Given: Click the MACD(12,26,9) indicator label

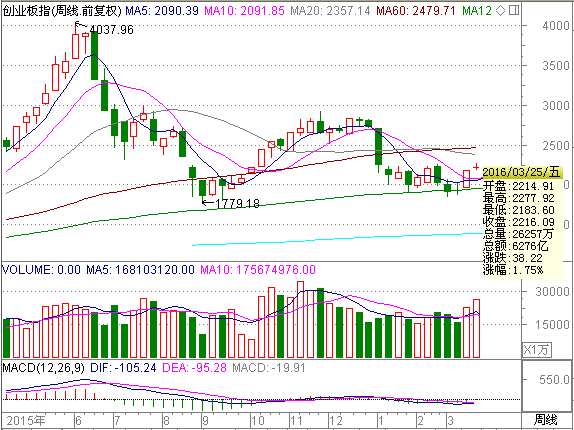Looking at the screenshot, I should click(x=44, y=367).
